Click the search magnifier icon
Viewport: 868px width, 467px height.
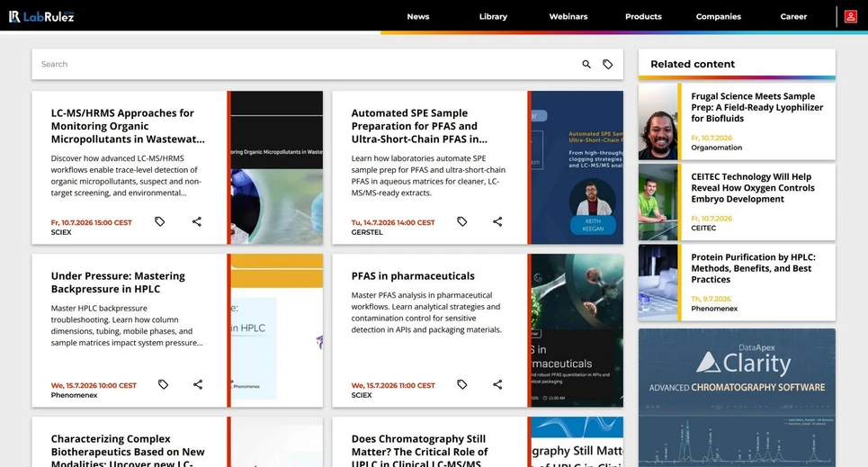[586, 64]
